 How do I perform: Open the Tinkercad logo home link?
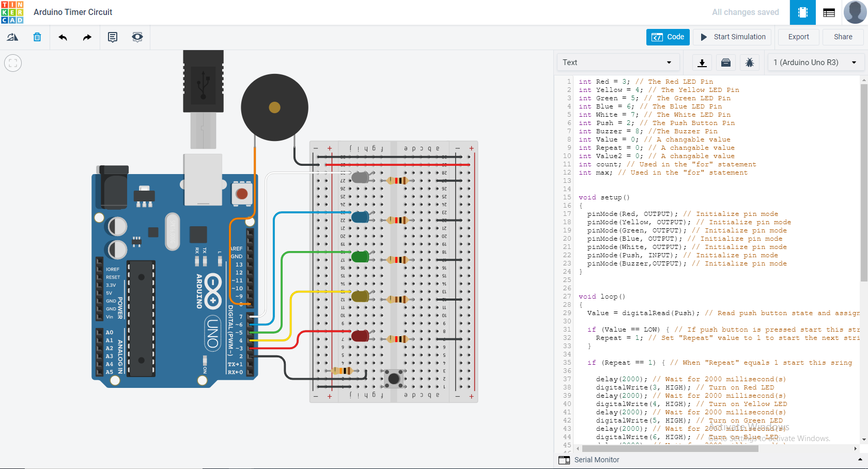click(x=12, y=12)
